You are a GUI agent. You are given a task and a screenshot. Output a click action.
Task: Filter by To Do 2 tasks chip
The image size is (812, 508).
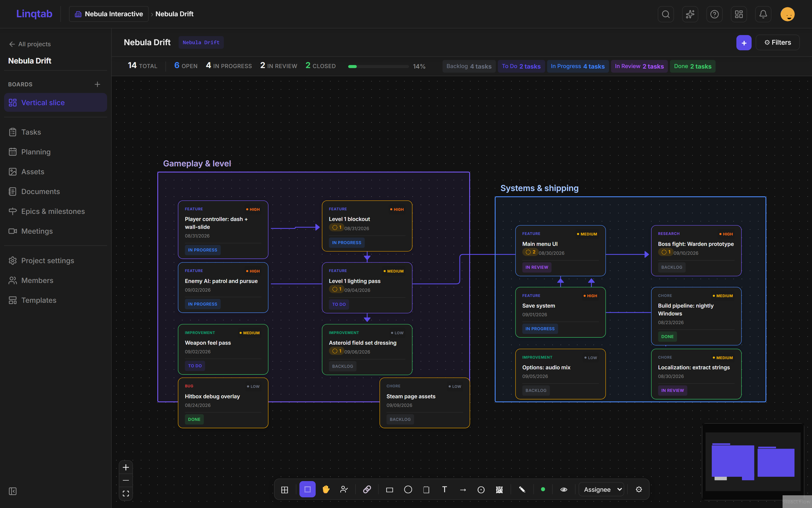[x=521, y=66]
